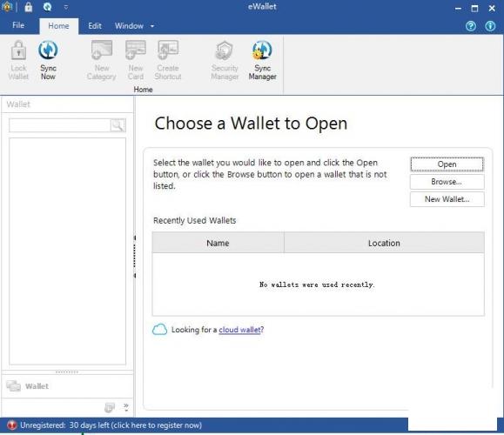
Task: Click the eWallet app icon in title bar
Action: (7, 7)
